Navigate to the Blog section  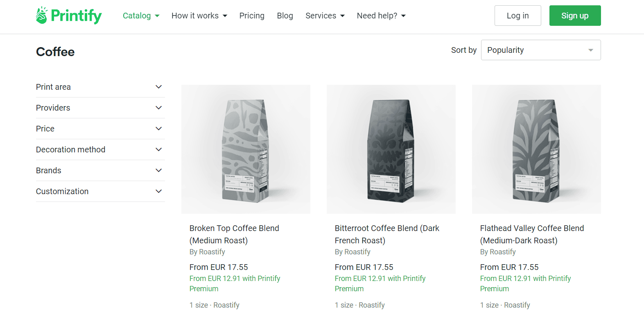285,16
